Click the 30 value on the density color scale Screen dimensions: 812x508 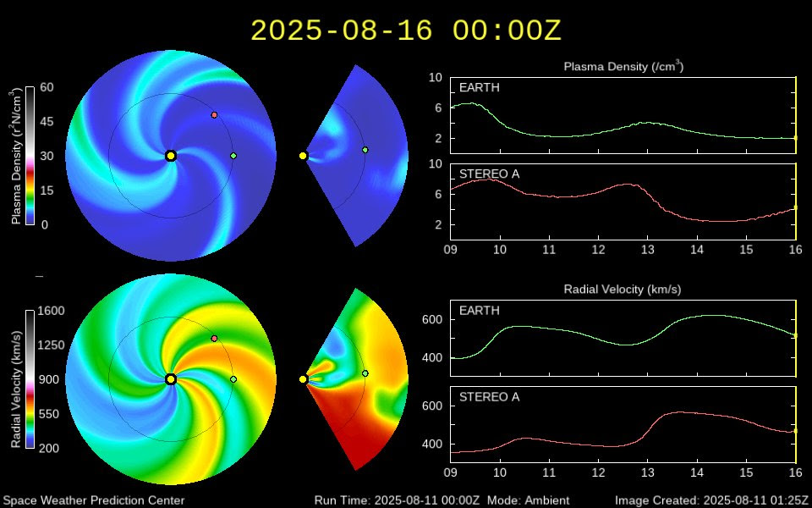click(47, 156)
